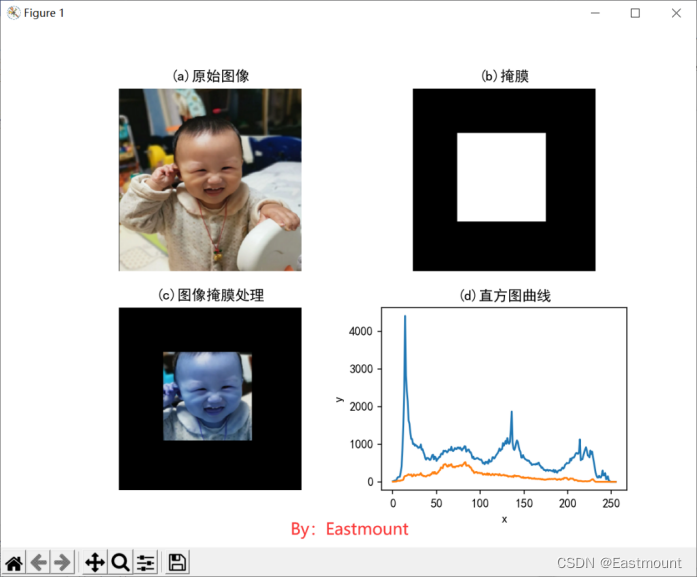Click the y axis label beside histogram
697x578 pixels.
(340, 399)
